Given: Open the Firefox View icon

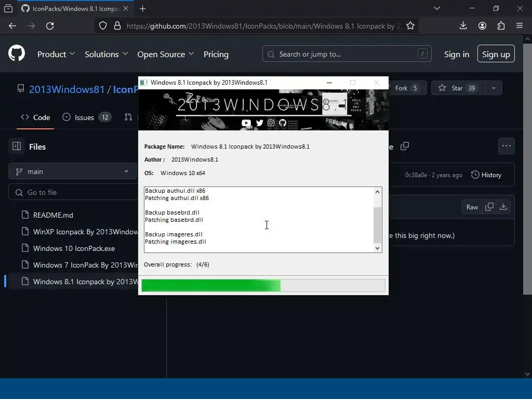Looking at the screenshot, I should 8,8.
